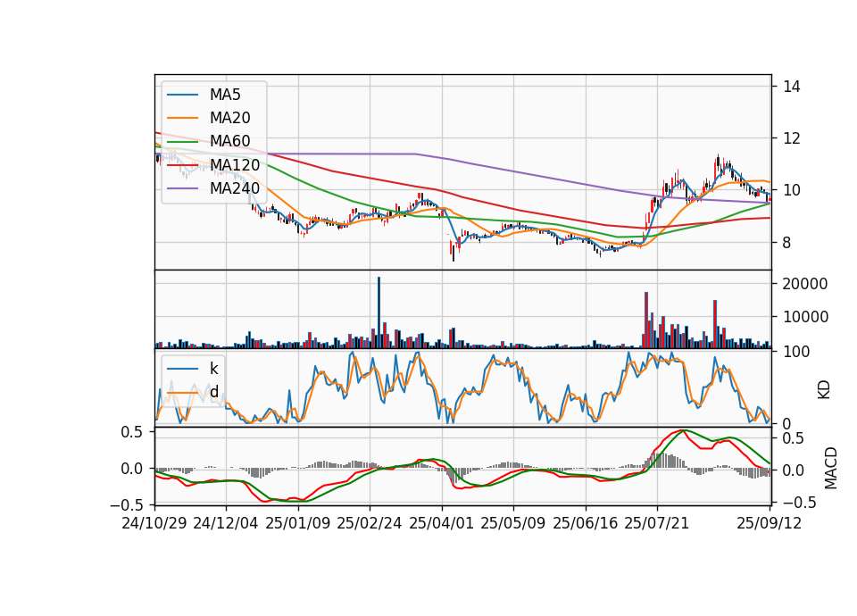Viewport: 857px width, 616px height.
Task: Click the price axis value 14
Action: pyautogui.click(x=792, y=87)
